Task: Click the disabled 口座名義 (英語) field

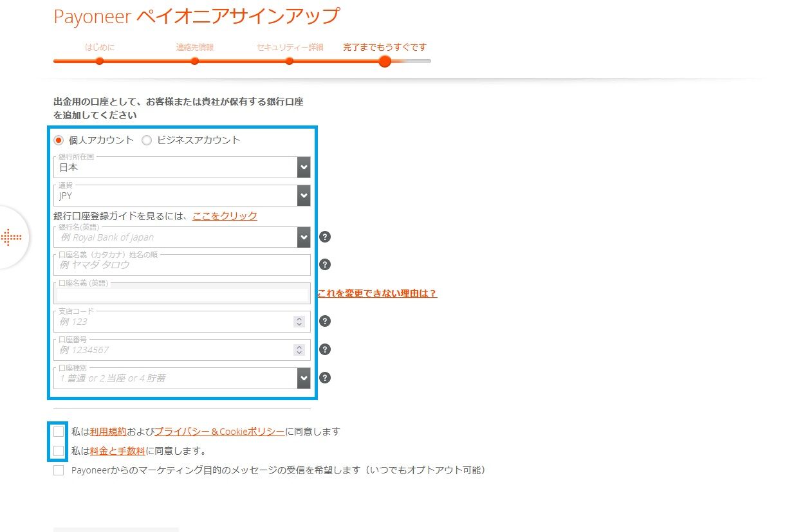Action: point(182,293)
